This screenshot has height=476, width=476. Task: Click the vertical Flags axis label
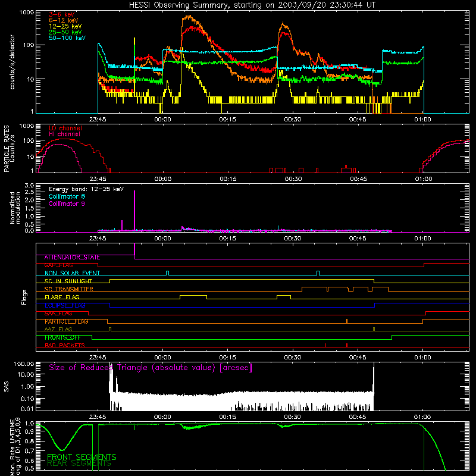point(24,297)
